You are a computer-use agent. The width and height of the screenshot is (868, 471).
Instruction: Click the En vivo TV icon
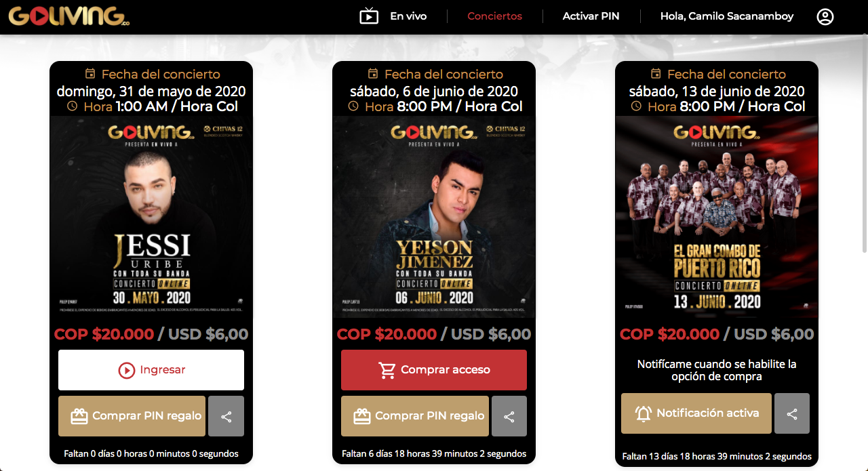pos(369,16)
